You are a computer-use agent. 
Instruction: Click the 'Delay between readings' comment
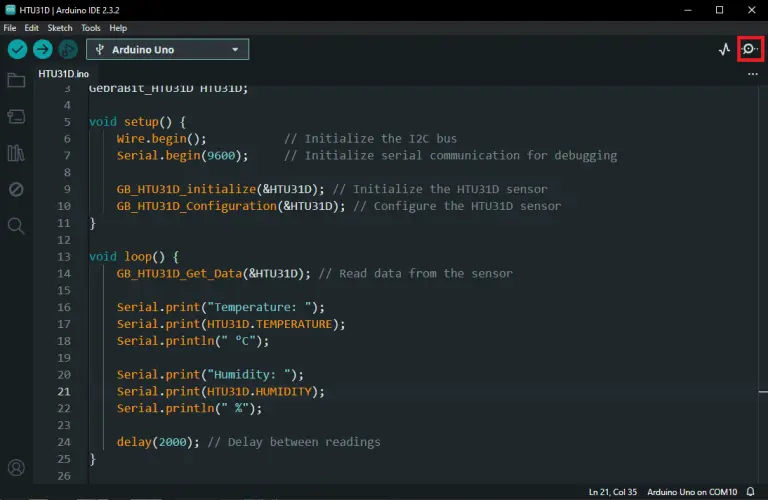[294, 442]
